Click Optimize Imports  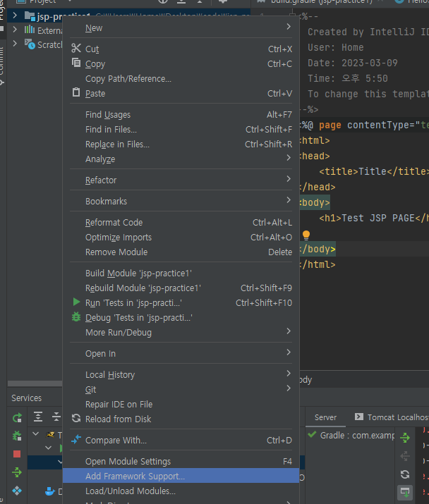(x=181, y=238)
